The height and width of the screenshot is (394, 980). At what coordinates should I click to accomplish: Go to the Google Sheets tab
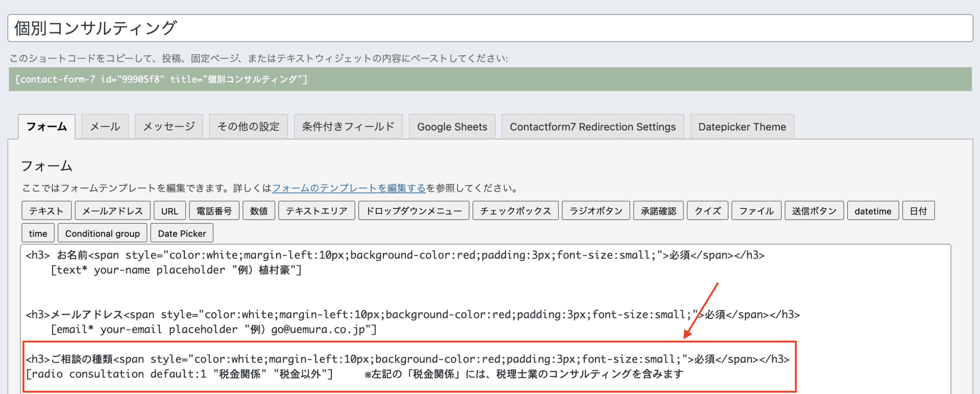tap(452, 127)
